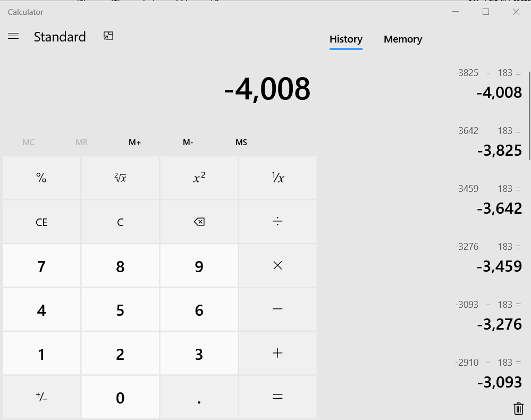The height and width of the screenshot is (420, 531).
Task: Click the reciprocal 1/x key
Action: coord(277,178)
